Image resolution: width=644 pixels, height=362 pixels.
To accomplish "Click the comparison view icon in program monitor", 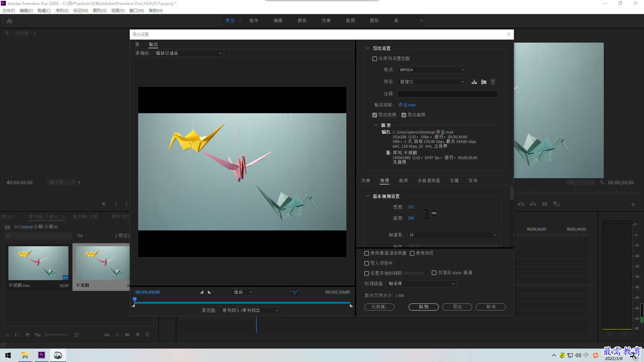I will pos(556,204).
